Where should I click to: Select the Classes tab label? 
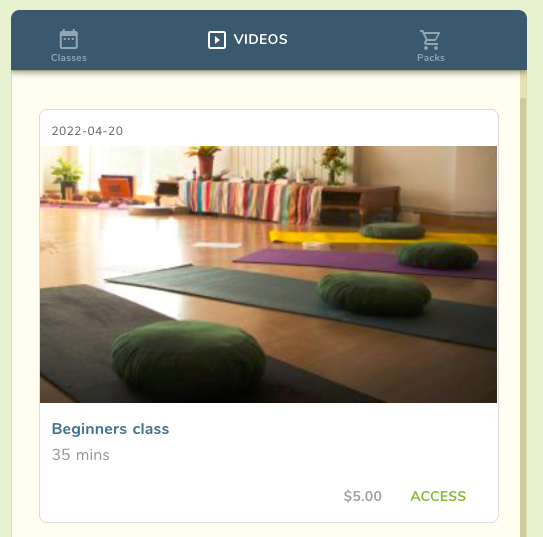coord(69,58)
